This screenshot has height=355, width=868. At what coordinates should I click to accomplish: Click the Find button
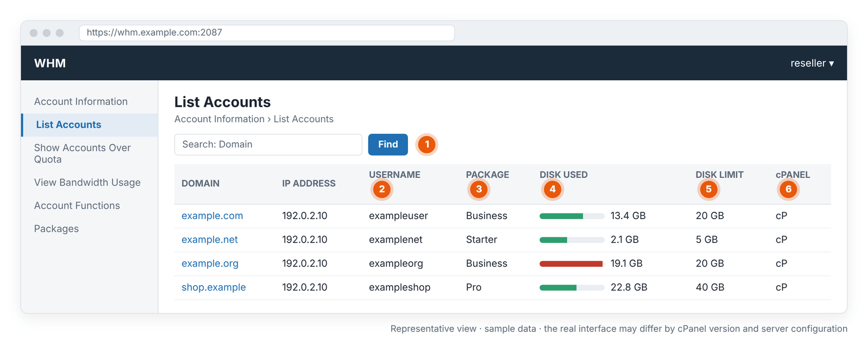pos(388,145)
